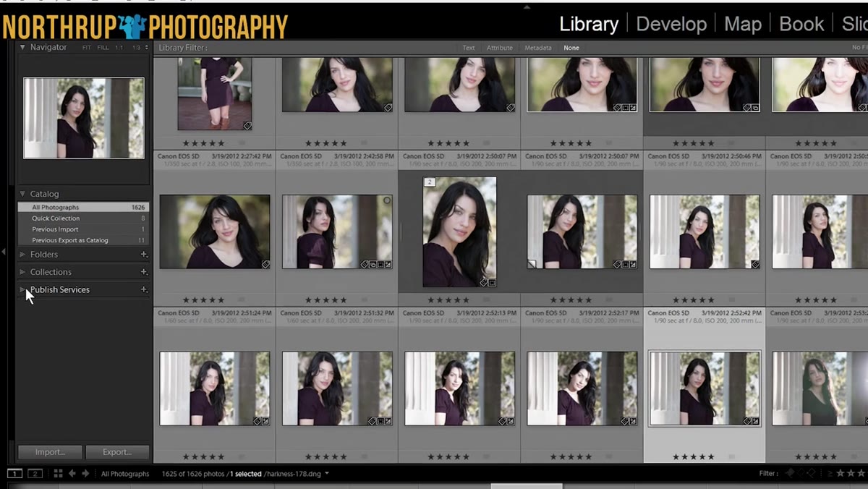Image resolution: width=868 pixels, height=489 pixels.
Task: Click develop adjustments badge on 2:42:58 PM photo
Action: 388,265
